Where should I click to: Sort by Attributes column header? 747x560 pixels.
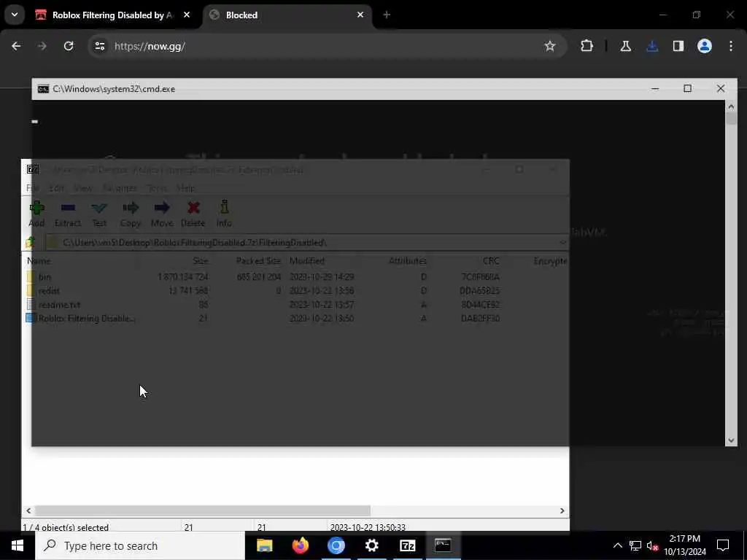407,261
